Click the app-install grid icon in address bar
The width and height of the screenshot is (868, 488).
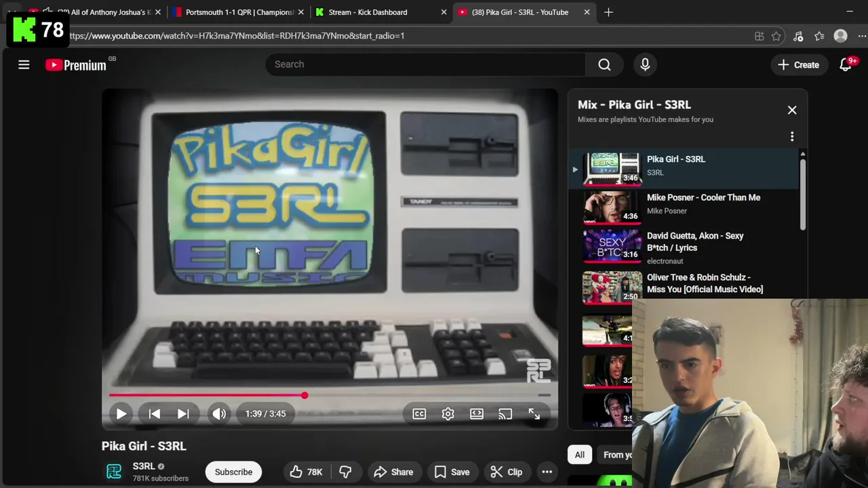click(x=759, y=36)
